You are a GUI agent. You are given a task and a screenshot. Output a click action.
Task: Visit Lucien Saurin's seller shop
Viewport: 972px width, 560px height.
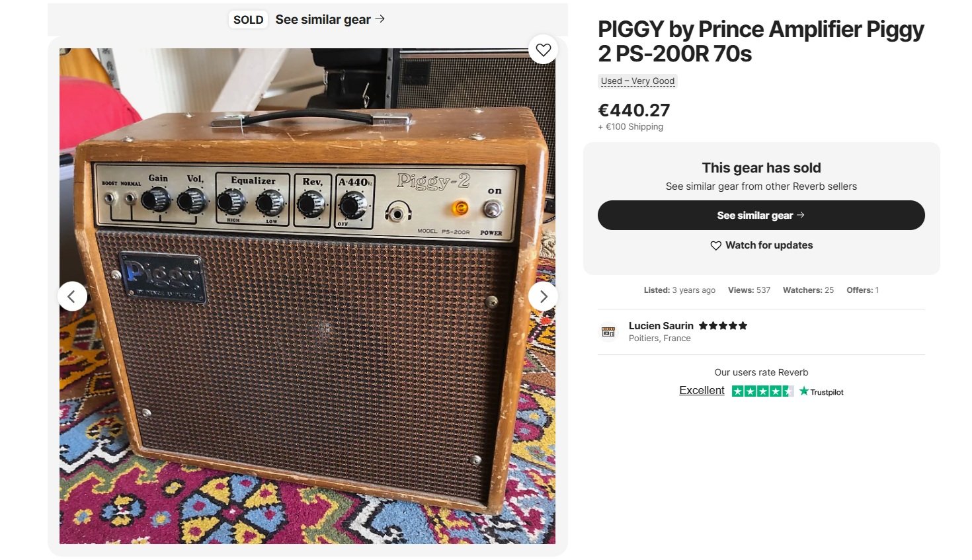click(661, 325)
